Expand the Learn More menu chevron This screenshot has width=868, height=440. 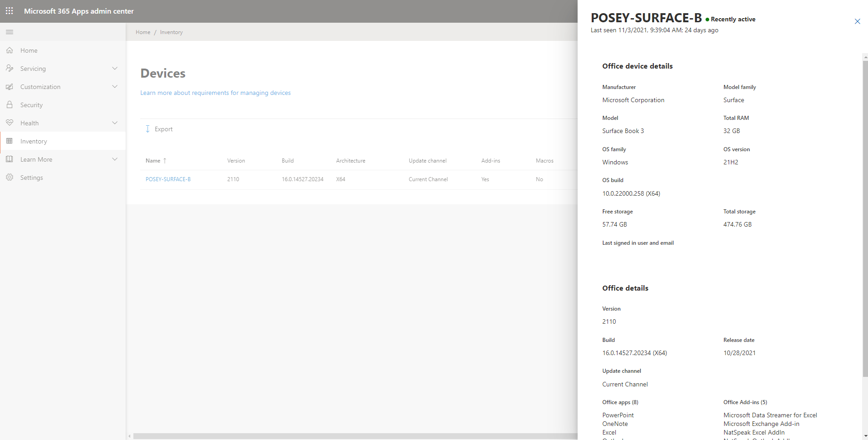(115, 159)
